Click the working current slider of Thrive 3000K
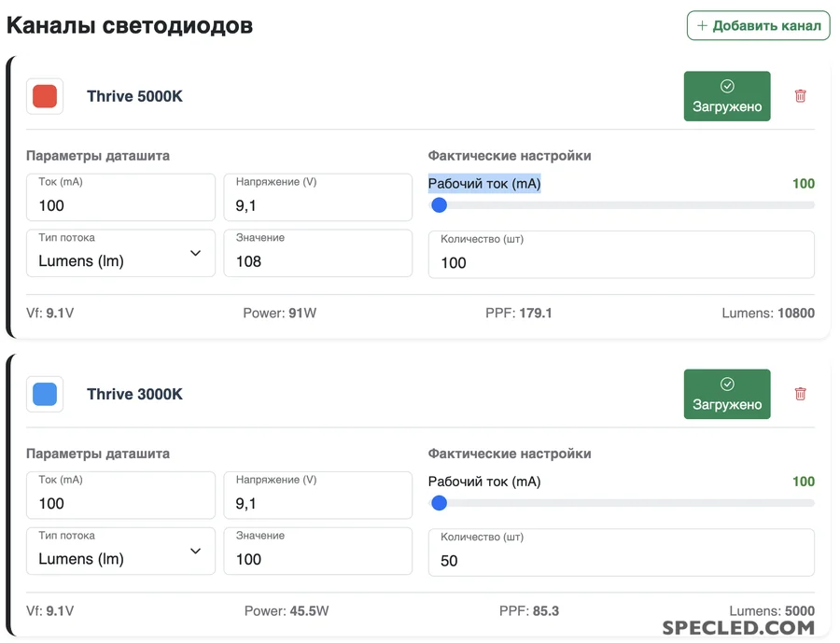Image resolution: width=840 pixels, height=643 pixels. click(623, 503)
